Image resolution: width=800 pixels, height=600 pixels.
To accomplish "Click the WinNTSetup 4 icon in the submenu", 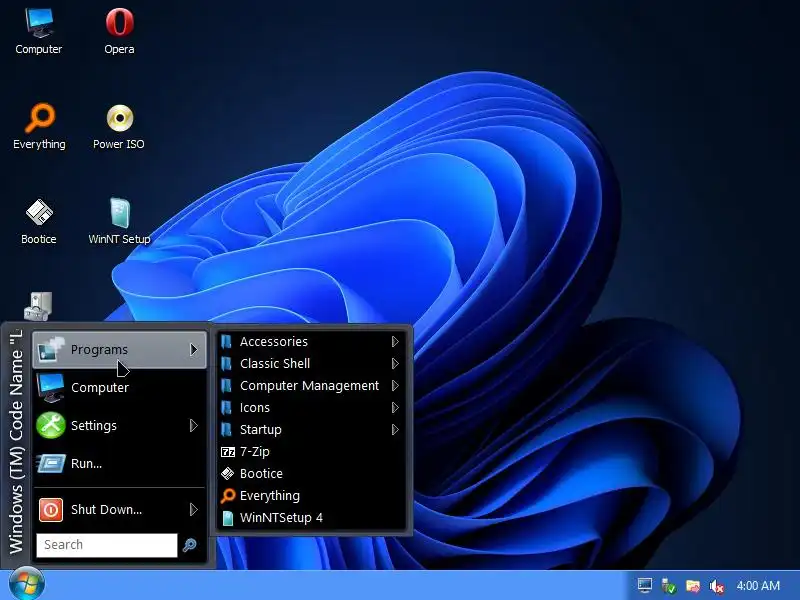I will click(228, 518).
